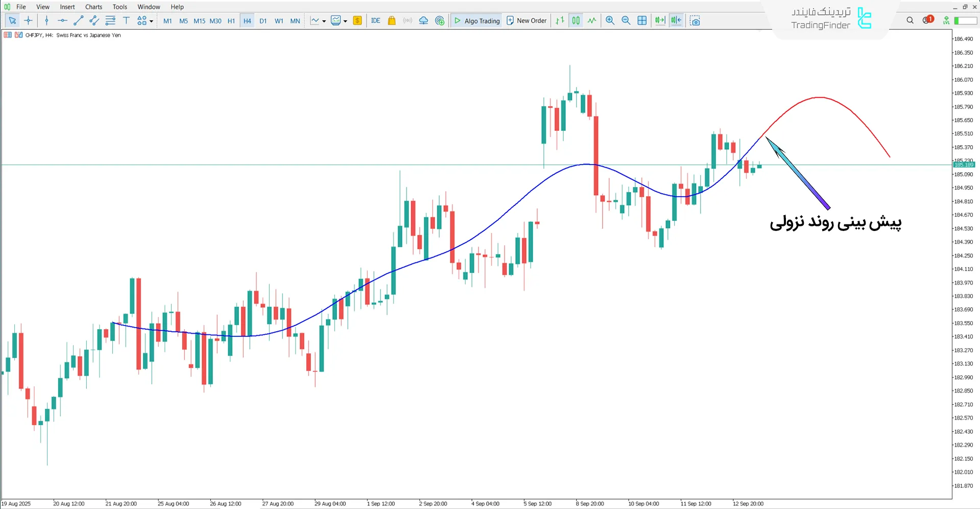Open the chart type line dropdown
980x509 pixels.
point(324,21)
